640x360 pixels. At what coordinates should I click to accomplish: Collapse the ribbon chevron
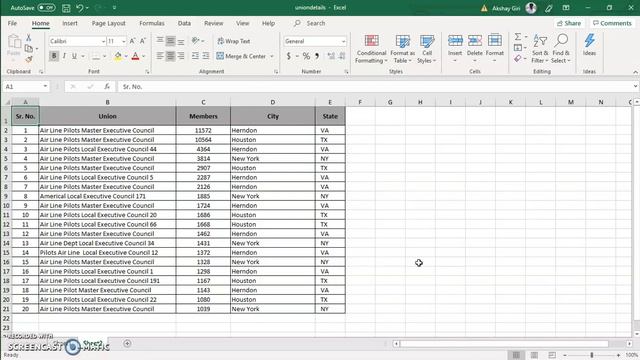pyautogui.click(x=635, y=72)
